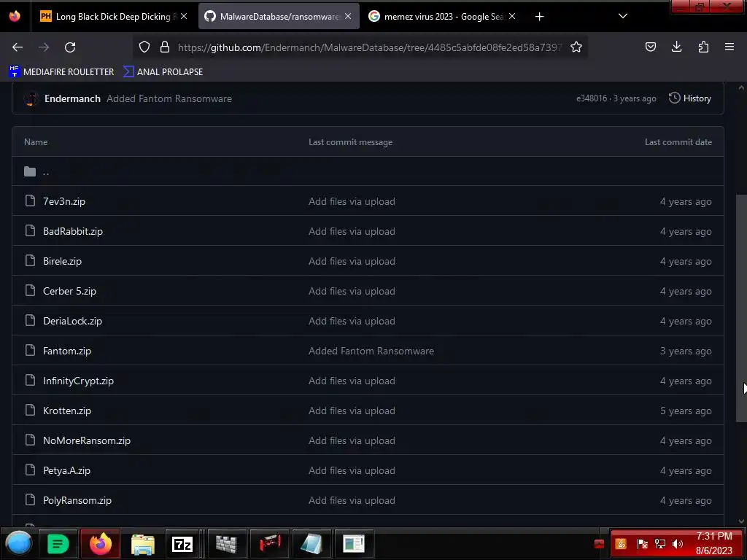Open BadRabbit.zip file
This screenshot has height=560, width=747.
[x=73, y=231]
